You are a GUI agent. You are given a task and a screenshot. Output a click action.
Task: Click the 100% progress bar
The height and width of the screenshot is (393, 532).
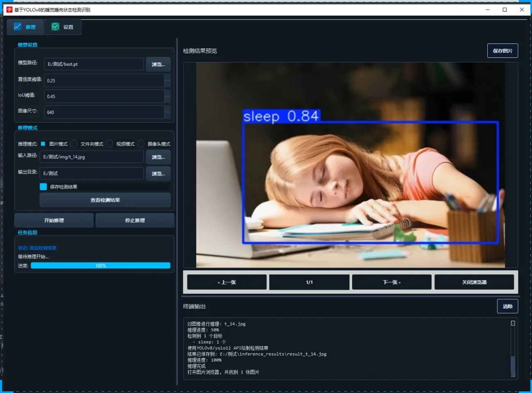pos(100,265)
